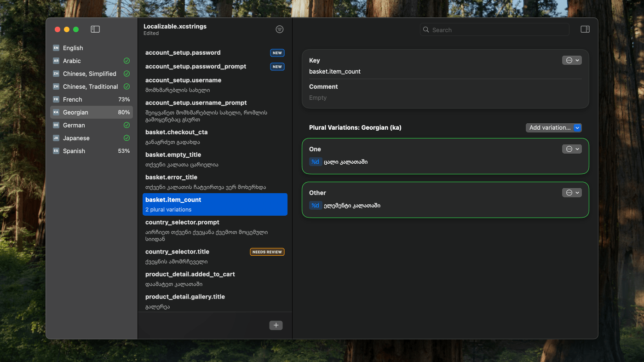Screen dimensions: 644x362
Task: Click the %d token in One variation
Action: (x=315, y=162)
